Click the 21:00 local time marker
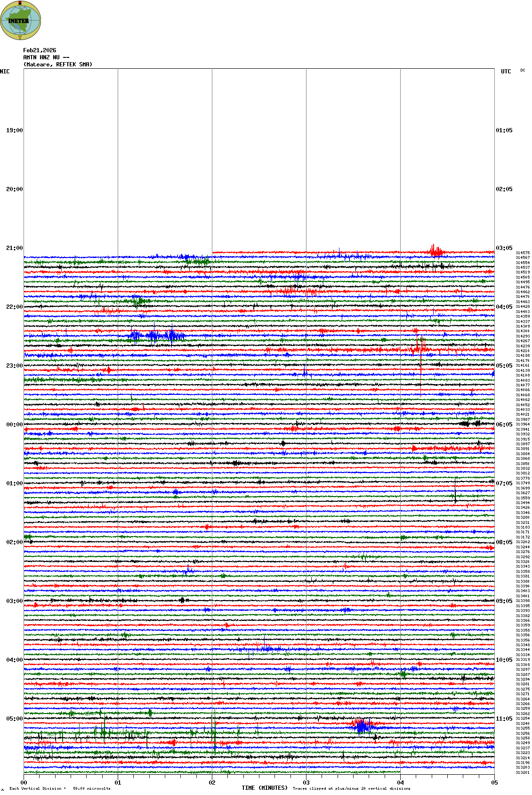 click(x=14, y=248)
